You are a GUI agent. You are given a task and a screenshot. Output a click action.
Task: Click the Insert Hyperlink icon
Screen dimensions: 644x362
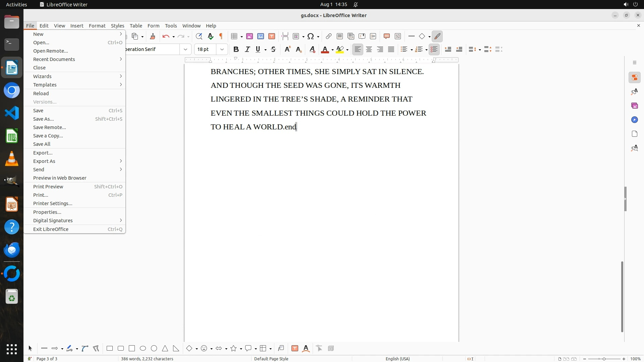[x=329, y=36]
